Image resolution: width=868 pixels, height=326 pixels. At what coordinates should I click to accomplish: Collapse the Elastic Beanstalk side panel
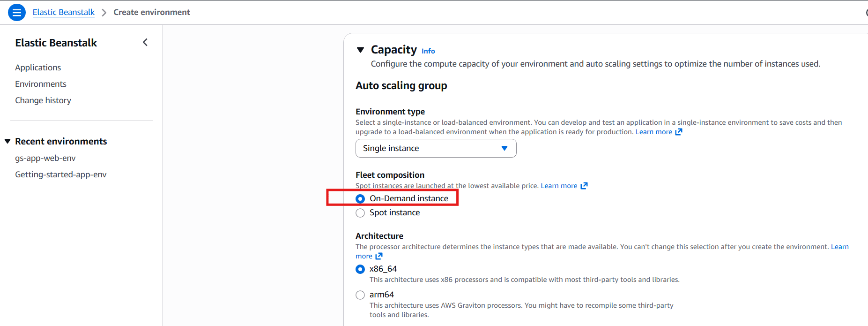(145, 43)
